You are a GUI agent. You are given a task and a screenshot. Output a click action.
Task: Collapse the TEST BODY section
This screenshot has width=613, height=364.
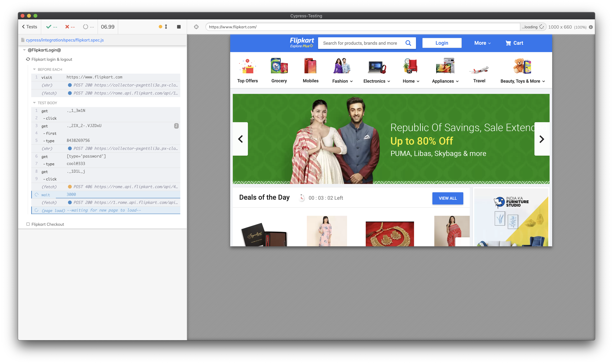(x=34, y=103)
